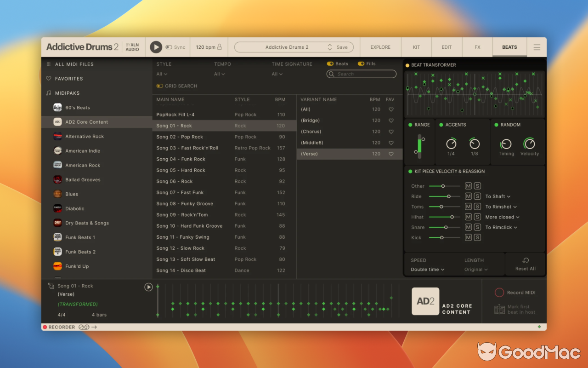Adjust the Range slider
Image resolution: width=588 pixels, height=368 pixels.
click(418, 143)
